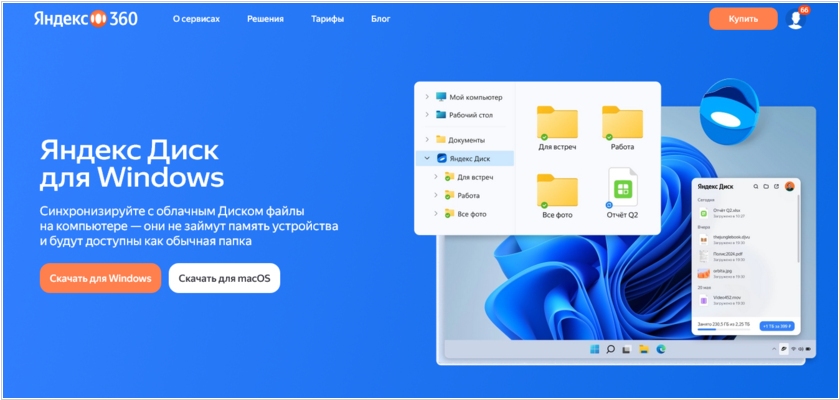Open File Explorer from the taskbar
The height and width of the screenshot is (400, 840).
(644, 349)
